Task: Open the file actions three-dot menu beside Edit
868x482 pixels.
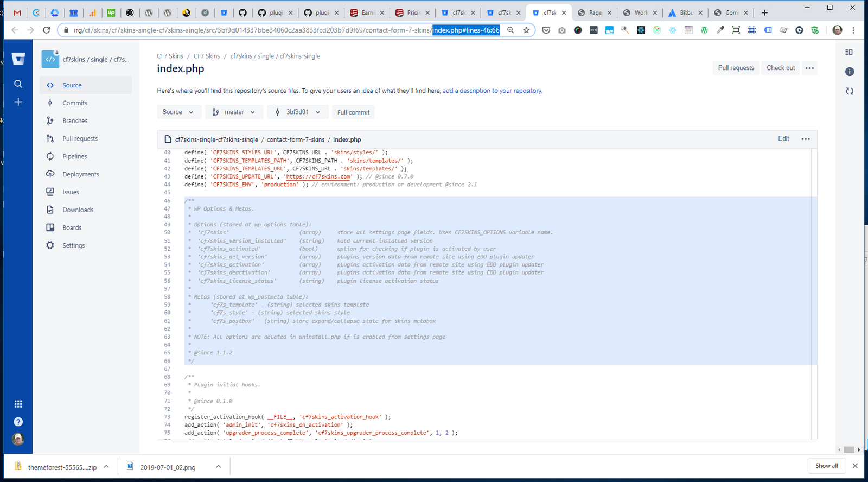Action: pos(806,139)
